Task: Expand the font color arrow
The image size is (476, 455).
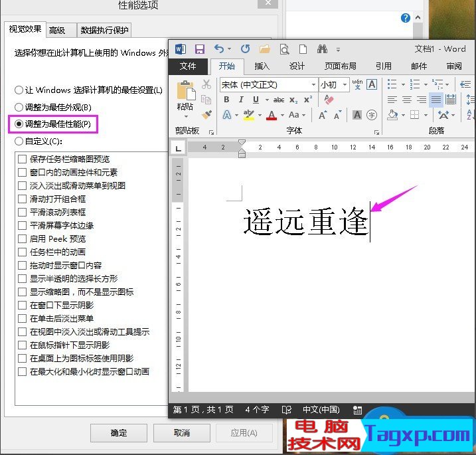Action: pos(282,115)
